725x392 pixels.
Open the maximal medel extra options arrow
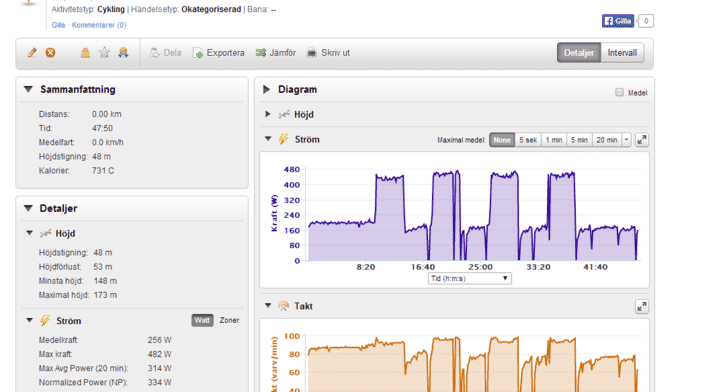tap(627, 140)
